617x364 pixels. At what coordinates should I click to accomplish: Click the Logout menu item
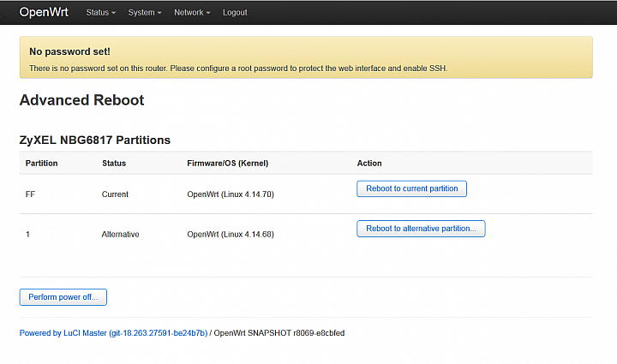click(235, 13)
